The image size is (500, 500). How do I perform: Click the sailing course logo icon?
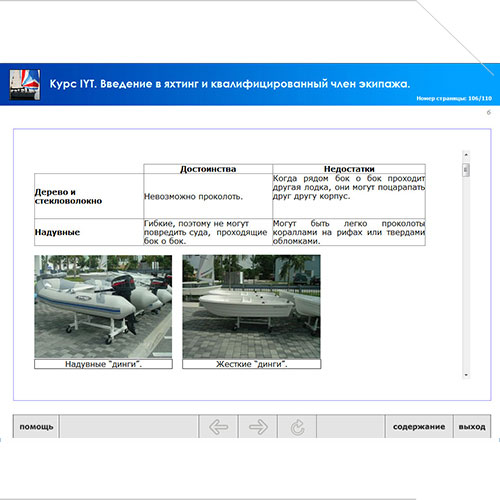(x=25, y=85)
